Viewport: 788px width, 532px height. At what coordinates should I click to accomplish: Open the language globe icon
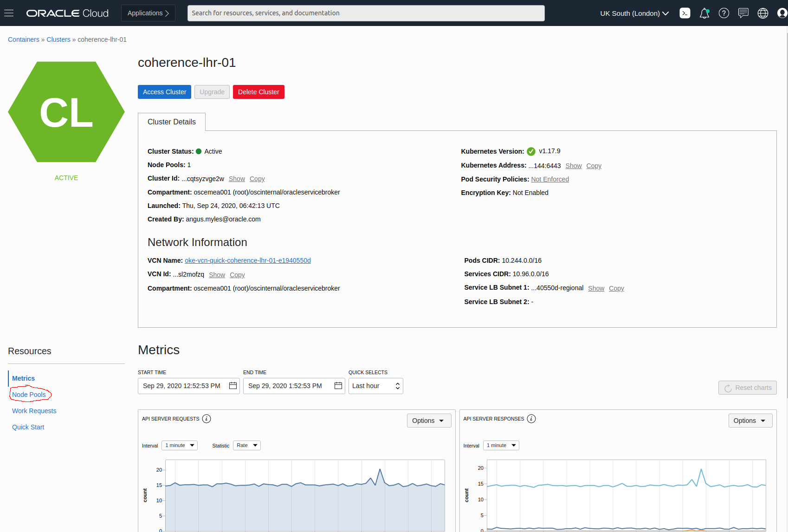(763, 13)
